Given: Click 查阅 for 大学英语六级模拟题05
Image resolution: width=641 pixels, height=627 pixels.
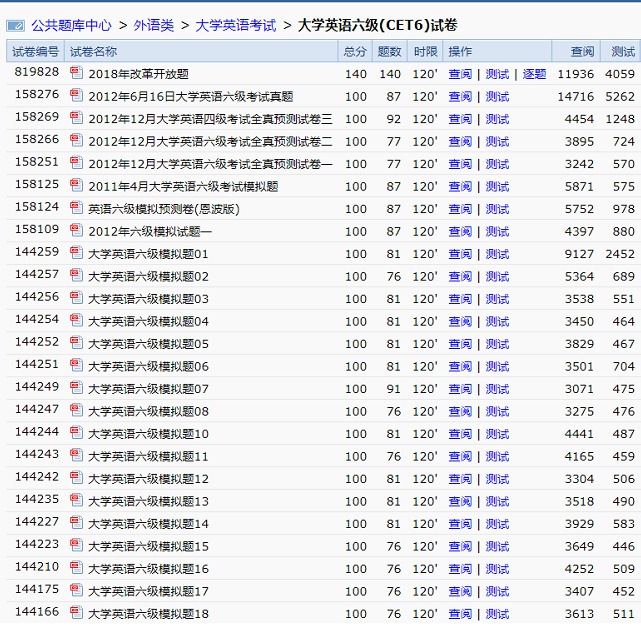Looking at the screenshot, I should click(x=460, y=344).
